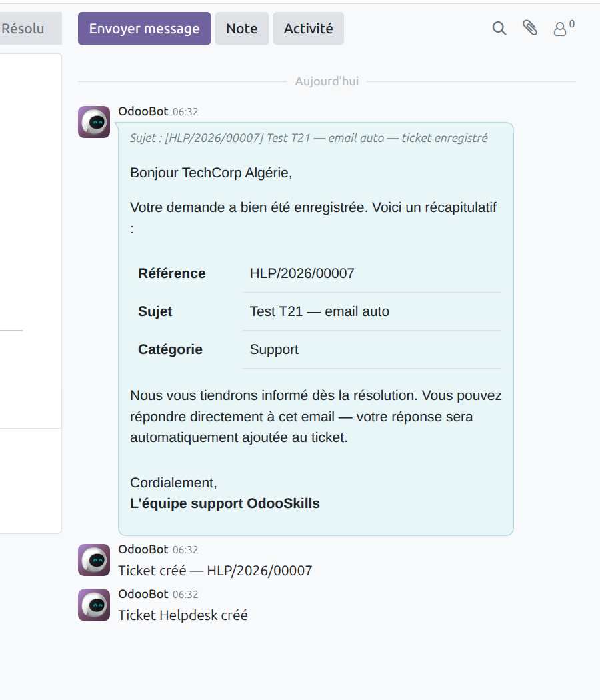
Task: Open the message search magnifier
Action: click(x=499, y=28)
